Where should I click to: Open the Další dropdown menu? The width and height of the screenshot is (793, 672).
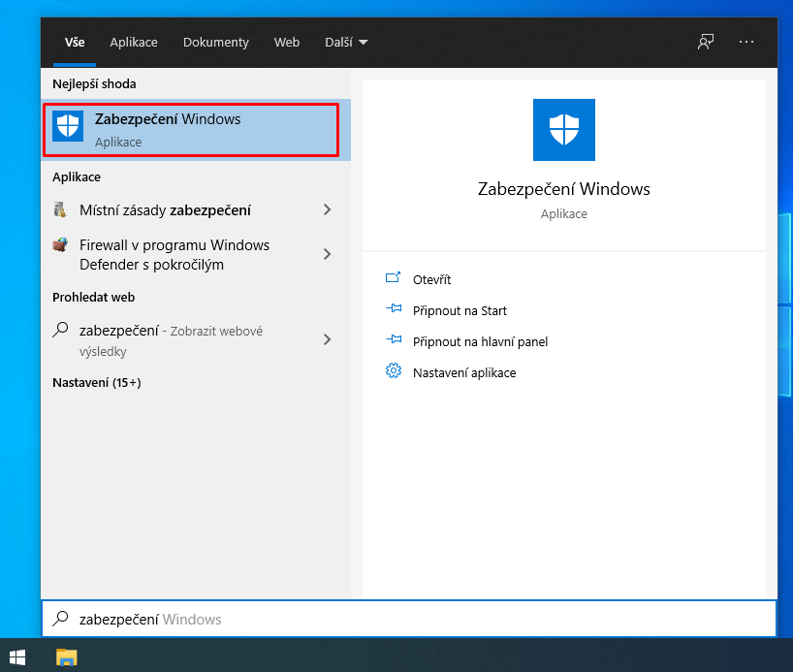click(x=346, y=43)
